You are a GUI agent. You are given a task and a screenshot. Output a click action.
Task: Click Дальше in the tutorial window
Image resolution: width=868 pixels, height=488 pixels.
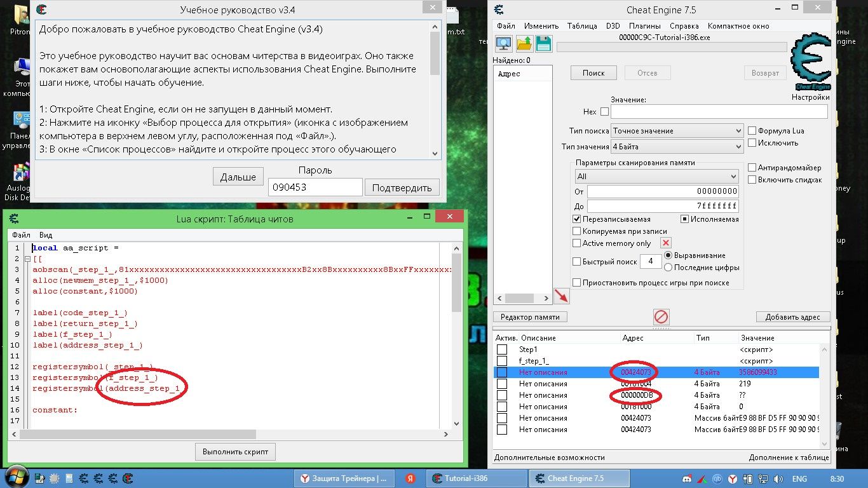point(238,177)
